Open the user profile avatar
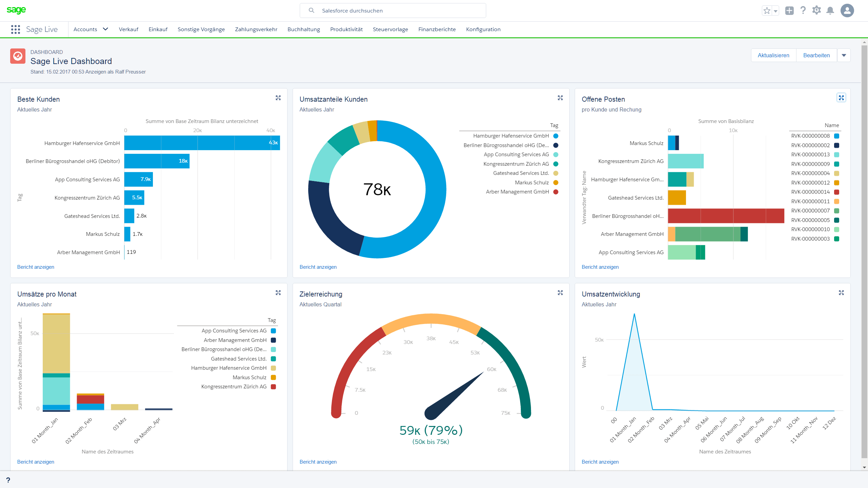868x488 pixels. 847,11
